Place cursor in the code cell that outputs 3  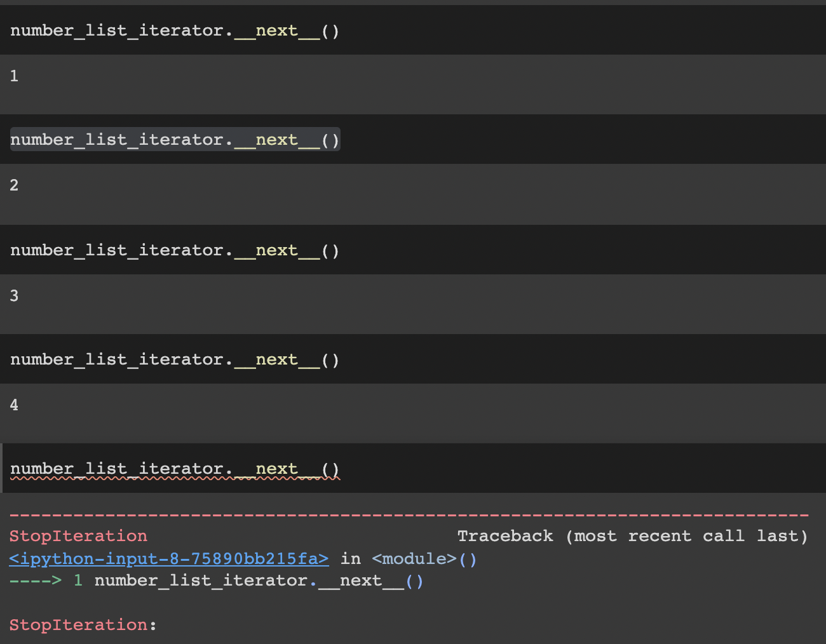(413, 250)
